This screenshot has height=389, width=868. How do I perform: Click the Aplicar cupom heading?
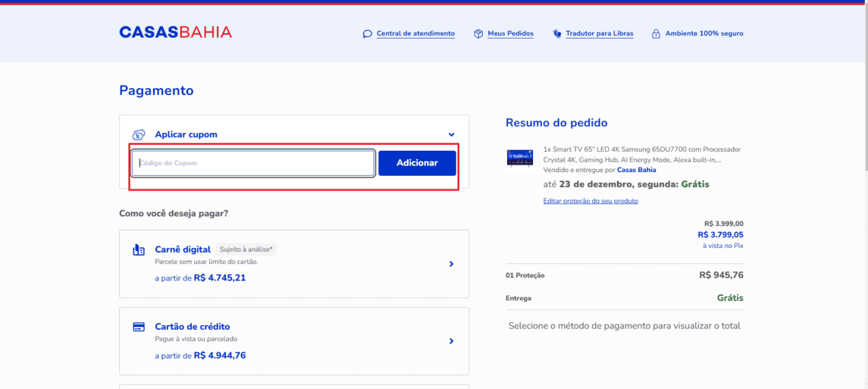[186, 134]
